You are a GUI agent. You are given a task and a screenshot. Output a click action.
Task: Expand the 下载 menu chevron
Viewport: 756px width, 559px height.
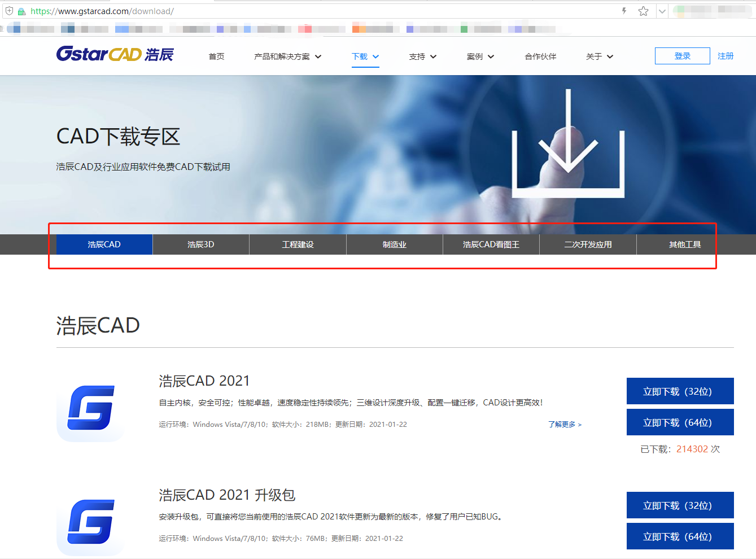(x=375, y=56)
